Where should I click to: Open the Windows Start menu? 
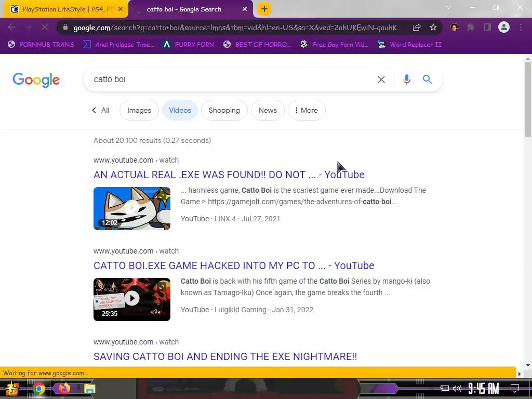[12, 389]
